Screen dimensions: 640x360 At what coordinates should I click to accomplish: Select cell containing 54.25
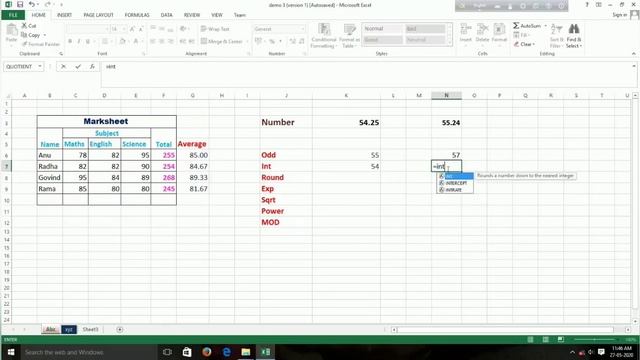[347, 122]
